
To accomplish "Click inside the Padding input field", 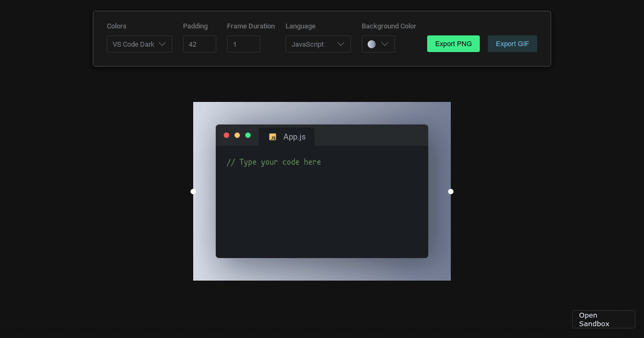I will 200,44.
